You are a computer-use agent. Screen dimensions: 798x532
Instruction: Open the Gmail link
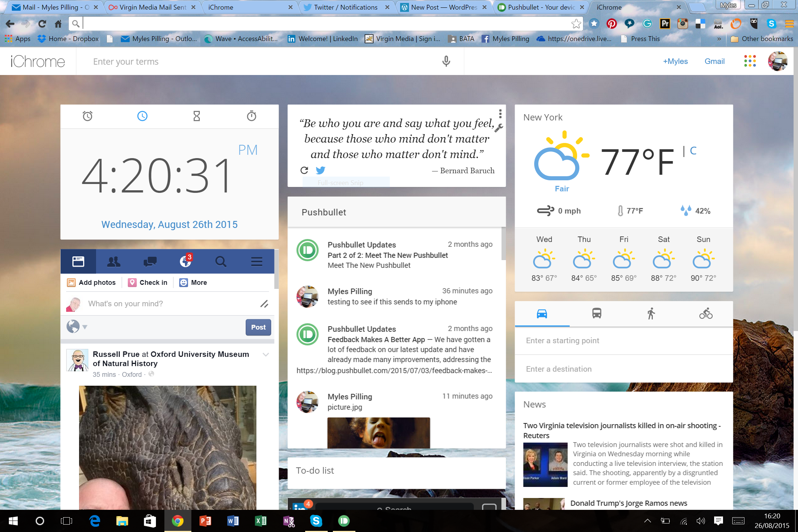(714, 61)
